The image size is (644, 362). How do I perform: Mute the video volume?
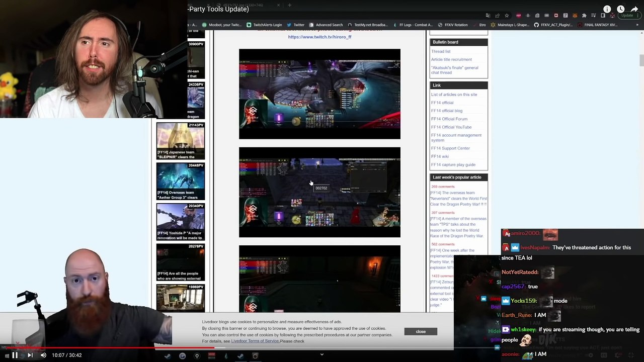(x=43, y=355)
